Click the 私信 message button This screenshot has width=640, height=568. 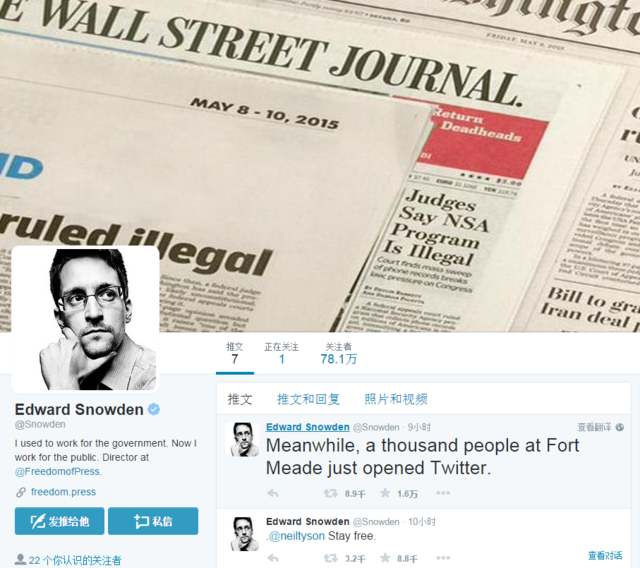pos(153,521)
